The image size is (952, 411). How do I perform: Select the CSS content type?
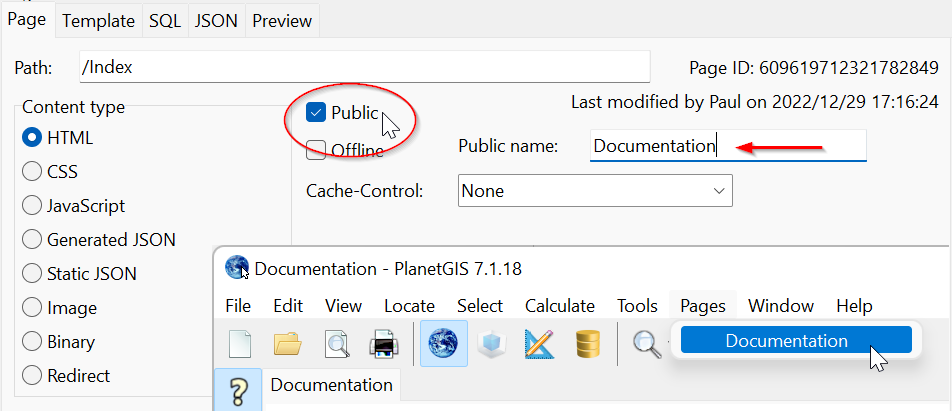point(32,172)
